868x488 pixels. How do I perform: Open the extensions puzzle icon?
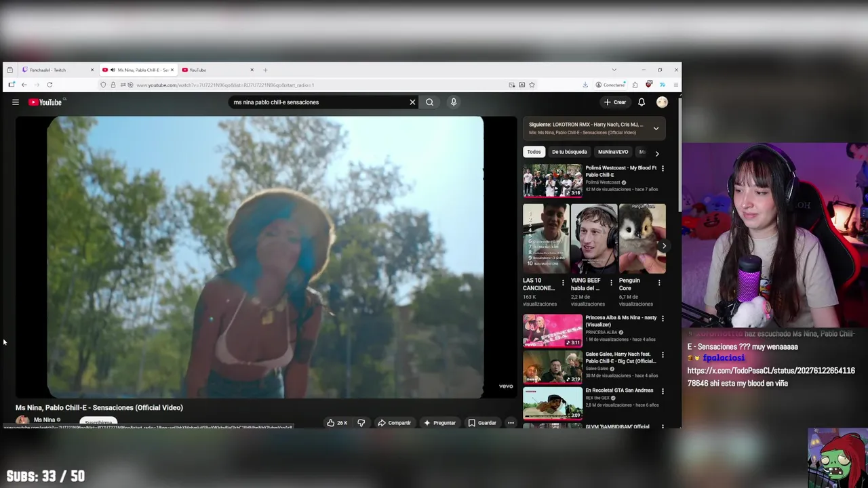(635, 85)
